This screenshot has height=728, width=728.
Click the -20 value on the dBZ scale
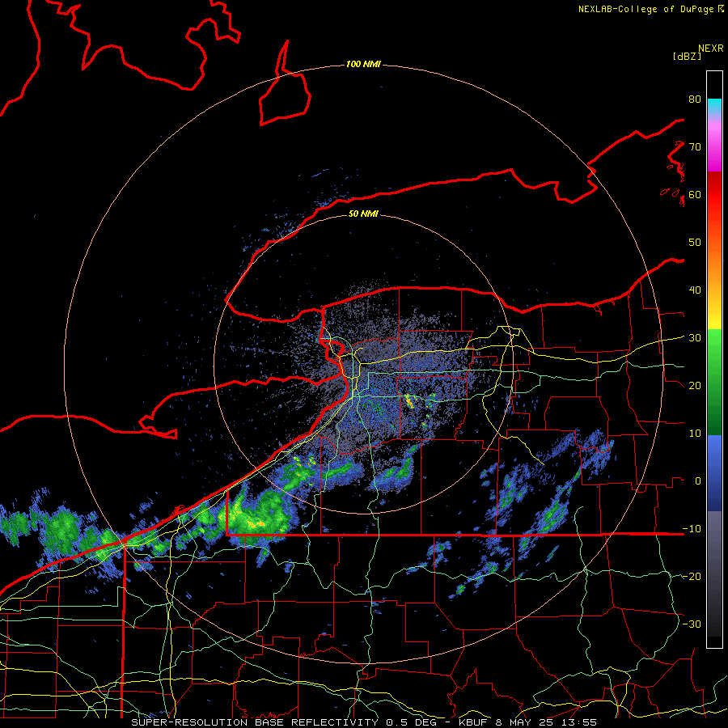tap(692, 577)
